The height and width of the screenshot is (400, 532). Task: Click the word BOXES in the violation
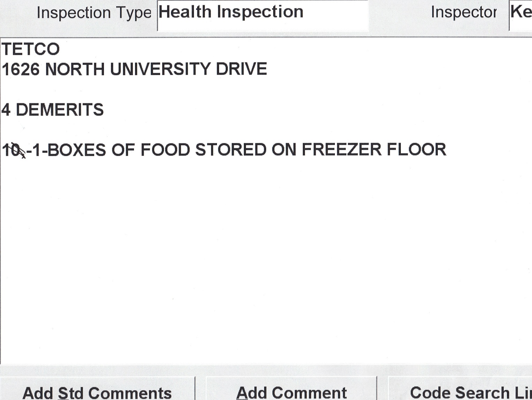pyautogui.click(x=76, y=150)
